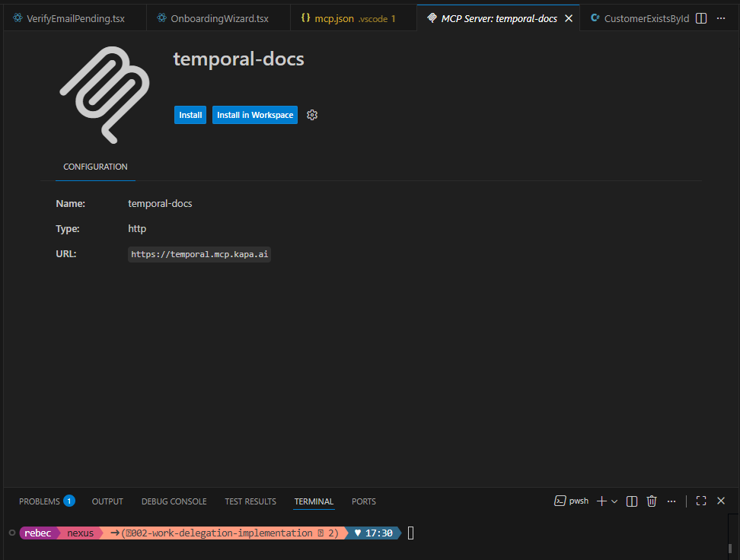Viewport: 740px width, 560px height.
Task: Select the https://temporal.mcp.kapa.ai URL field
Action: click(199, 254)
